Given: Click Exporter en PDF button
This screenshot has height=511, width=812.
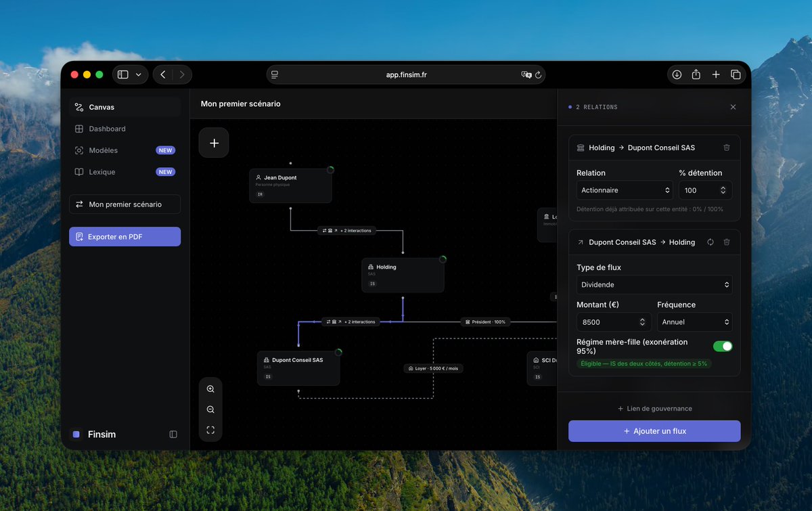Looking at the screenshot, I should (x=125, y=236).
